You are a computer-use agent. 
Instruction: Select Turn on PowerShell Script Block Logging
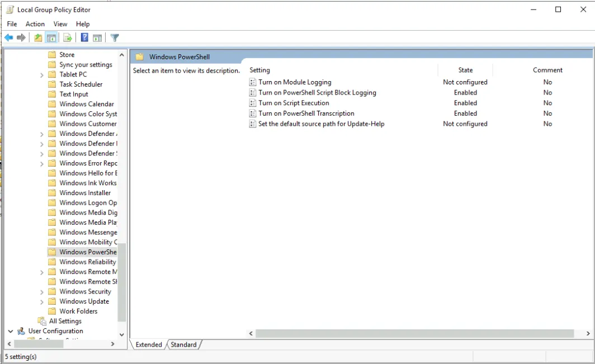tap(317, 93)
